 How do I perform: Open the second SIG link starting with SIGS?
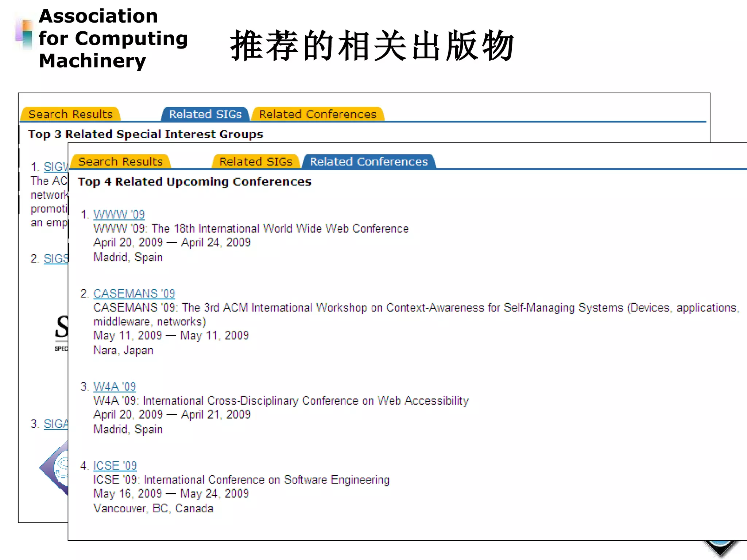55,259
